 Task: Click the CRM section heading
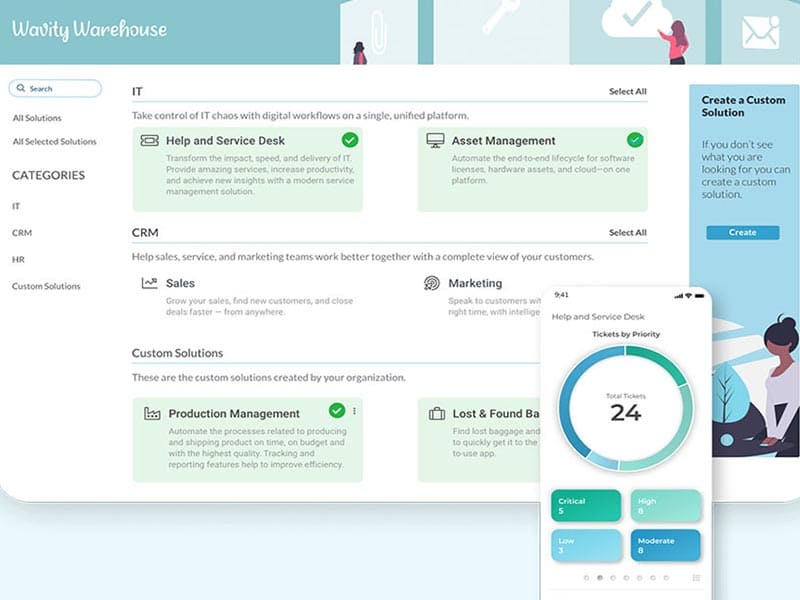tap(145, 232)
